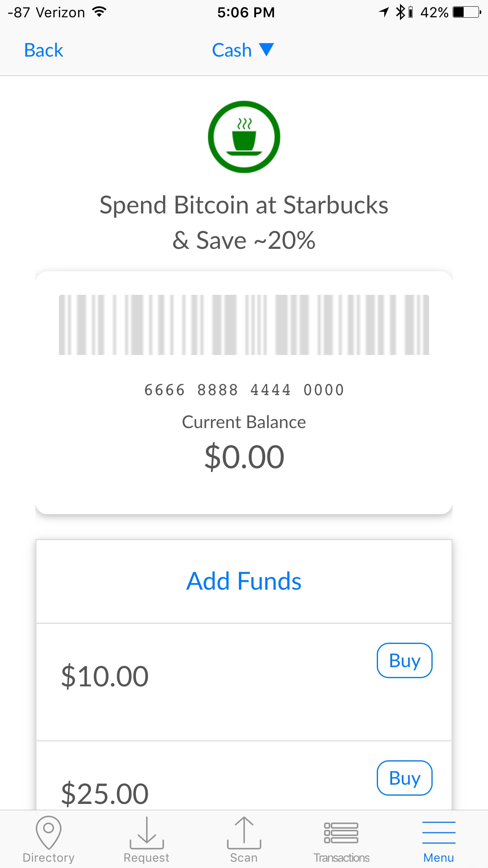Click the blue dropdown triangle beside Cash

[x=266, y=50]
